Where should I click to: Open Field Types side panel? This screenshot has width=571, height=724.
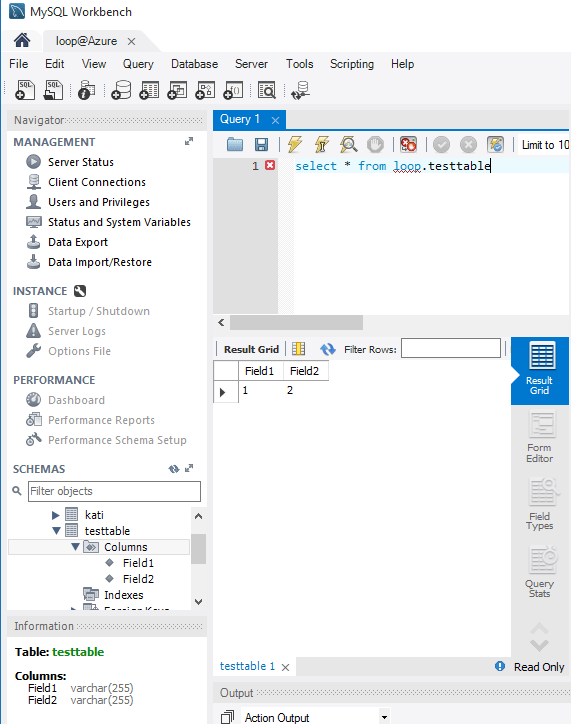pos(540,505)
